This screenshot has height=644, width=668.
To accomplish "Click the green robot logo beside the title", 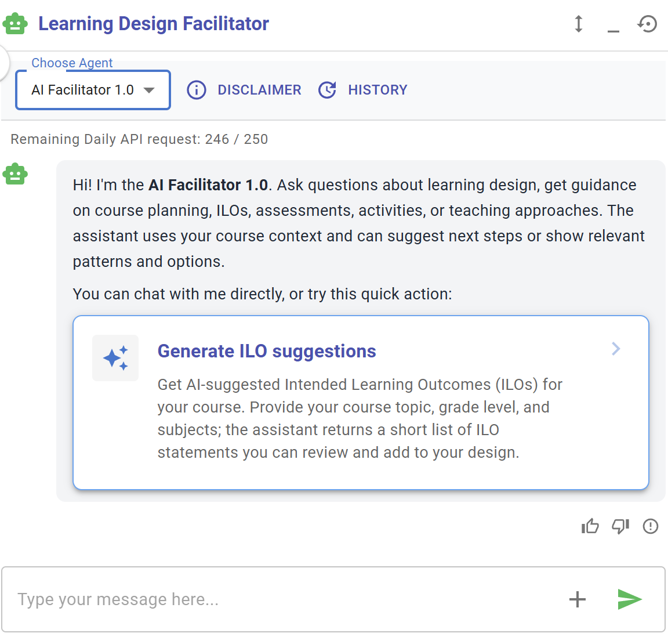I will click(x=15, y=23).
